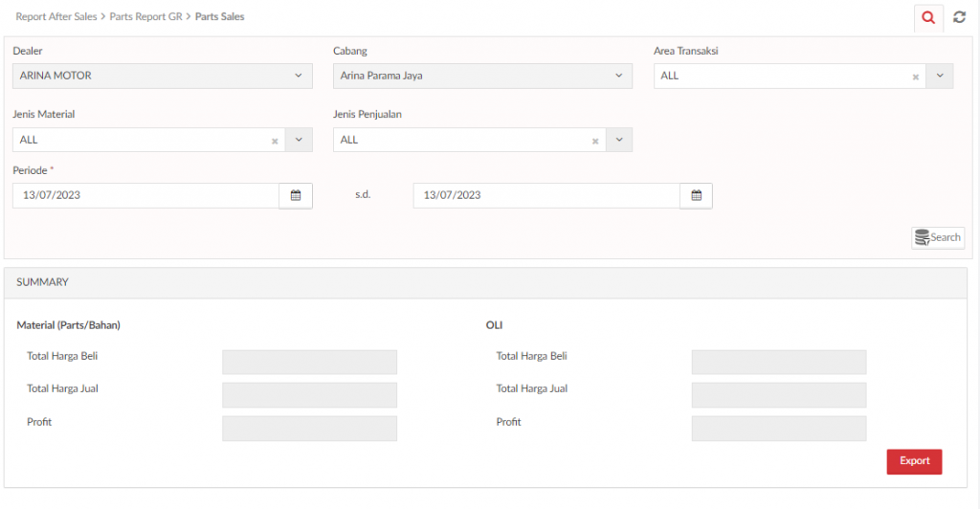Click the OLI Profit field

click(779, 429)
